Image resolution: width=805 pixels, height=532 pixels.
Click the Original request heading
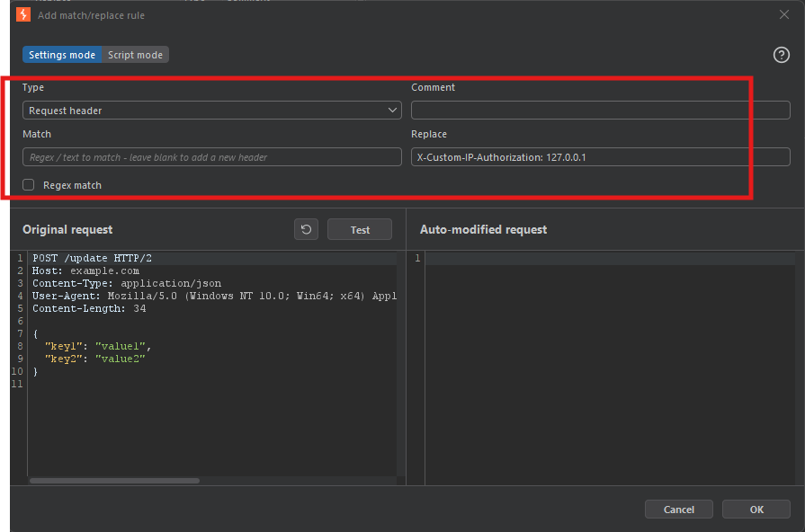tap(67, 229)
